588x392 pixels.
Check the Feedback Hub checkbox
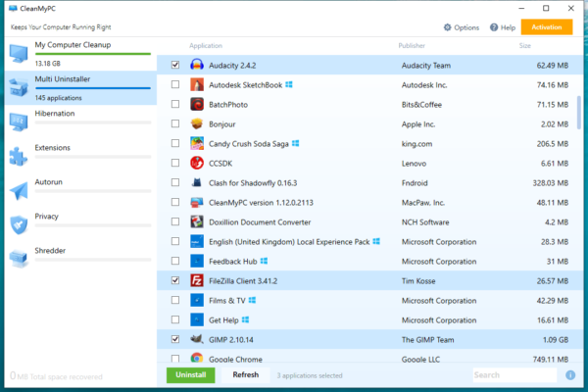click(x=175, y=261)
